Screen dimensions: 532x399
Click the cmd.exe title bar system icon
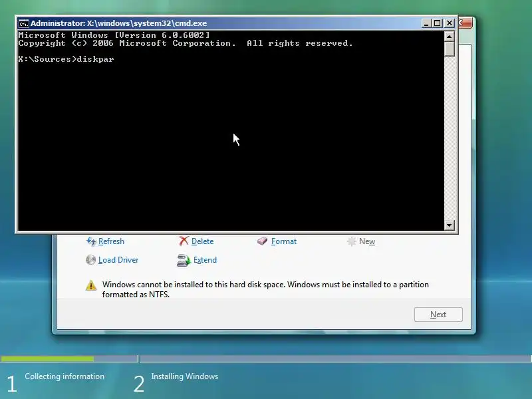(23, 23)
